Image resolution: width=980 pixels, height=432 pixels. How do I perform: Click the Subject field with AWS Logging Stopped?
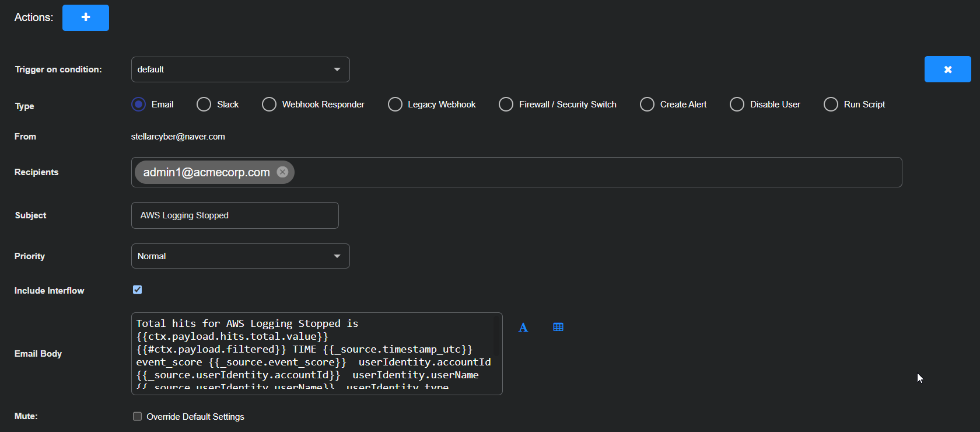(x=235, y=215)
